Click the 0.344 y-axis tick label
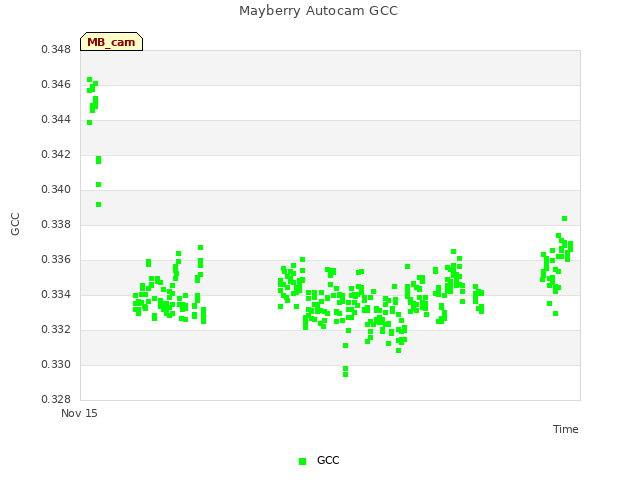 click(56, 120)
